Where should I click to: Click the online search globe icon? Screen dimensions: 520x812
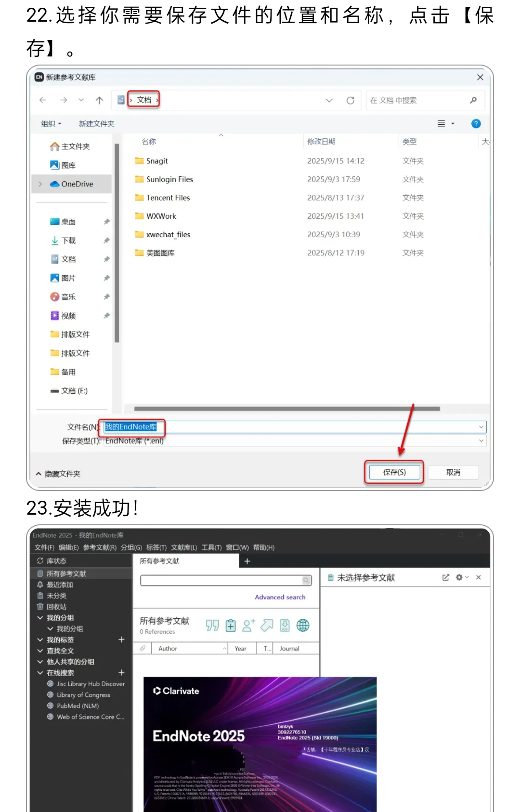click(303, 626)
